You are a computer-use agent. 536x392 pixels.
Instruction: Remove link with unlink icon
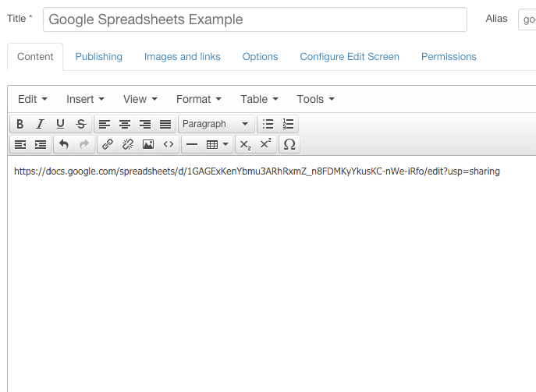click(x=128, y=144)
